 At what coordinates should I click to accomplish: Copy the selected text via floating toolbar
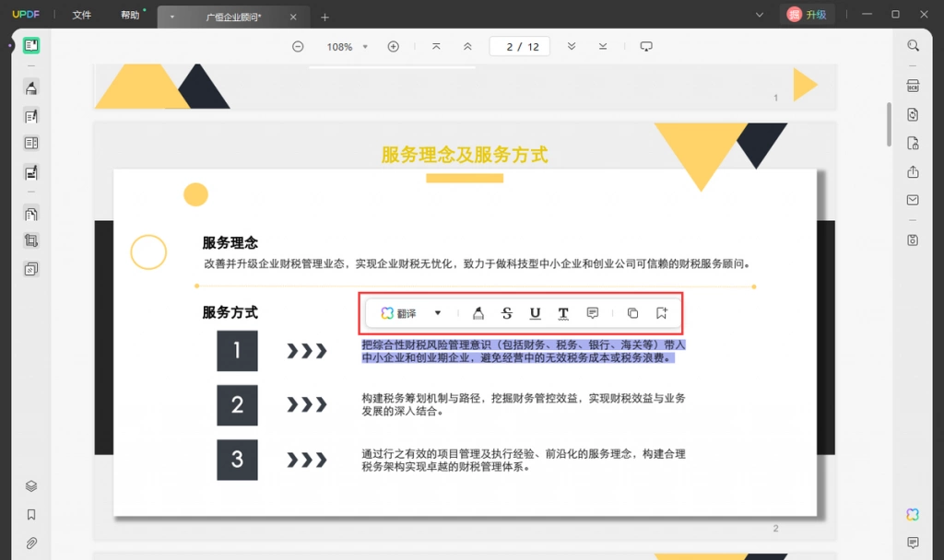click(632, 313)
